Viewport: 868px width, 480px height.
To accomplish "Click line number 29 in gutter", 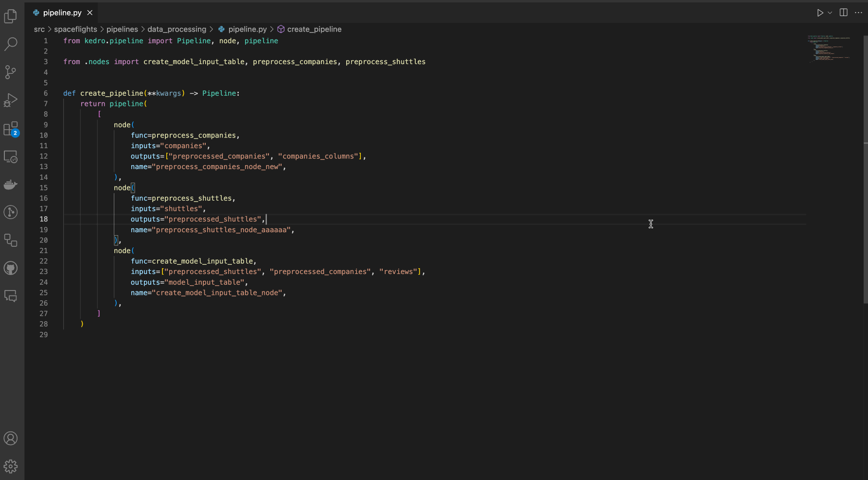I will (x=44, y=335).
